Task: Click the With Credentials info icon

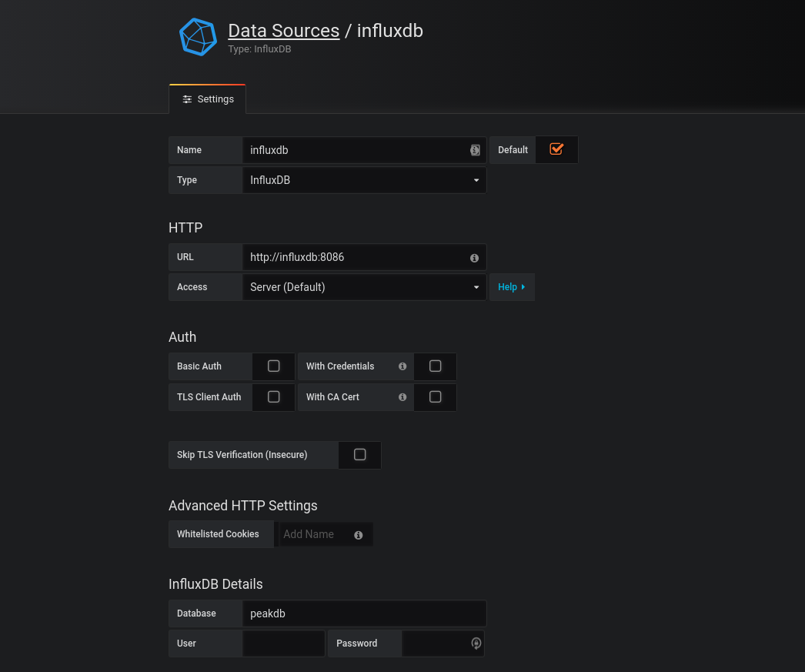Action: pyautogui.click(x=402, y=366)
